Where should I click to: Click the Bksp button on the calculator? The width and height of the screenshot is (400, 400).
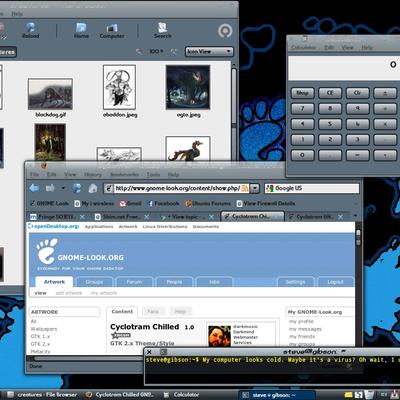(x=302, y=93)
